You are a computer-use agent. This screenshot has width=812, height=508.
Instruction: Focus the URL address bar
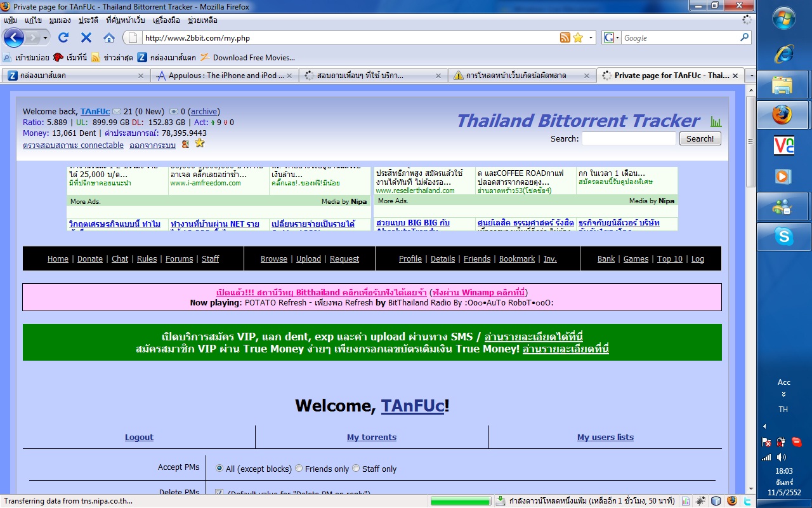350,38
